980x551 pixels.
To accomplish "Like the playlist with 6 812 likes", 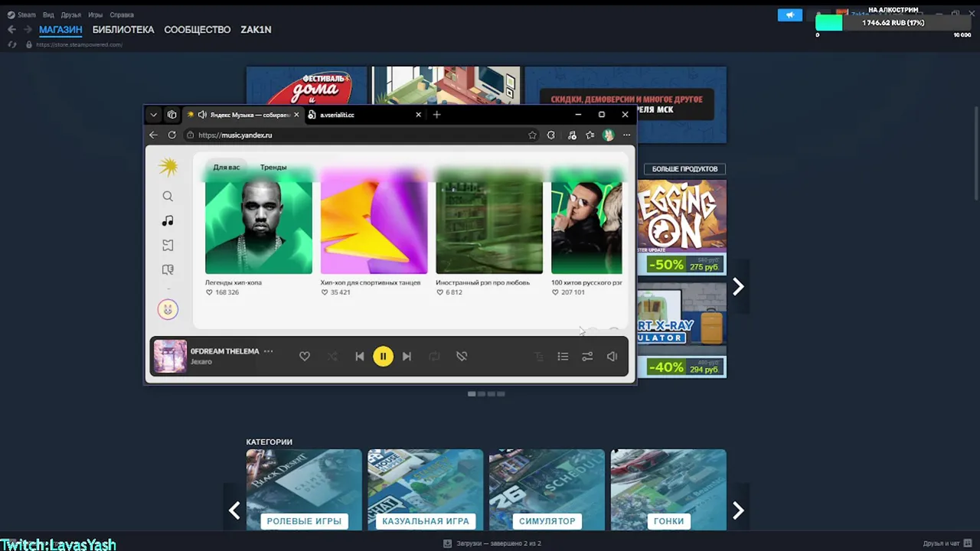I will tap(439, 292).
